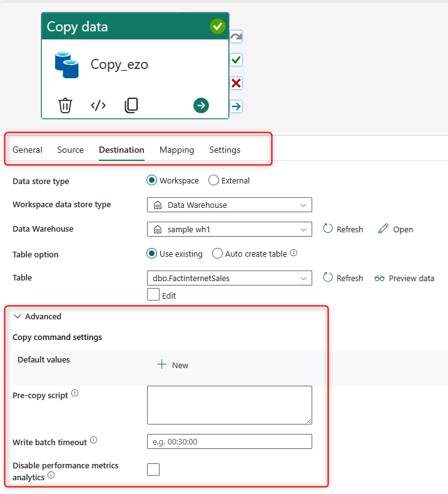Enable Disable performance metrics analytics checkbox
448x494 pixels.
(153, 470)
